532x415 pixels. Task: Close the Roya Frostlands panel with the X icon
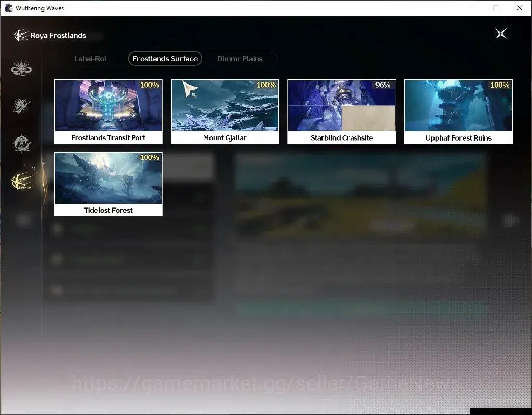(500, 34)
